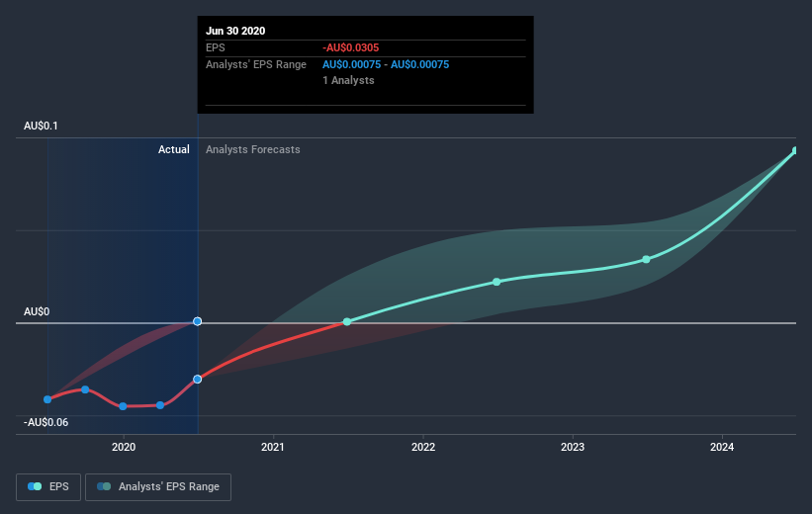Click the -AU$0.06 y-axis label
Image resolution: width=812 pixels, height=514 pixels.
pos(45,422)
